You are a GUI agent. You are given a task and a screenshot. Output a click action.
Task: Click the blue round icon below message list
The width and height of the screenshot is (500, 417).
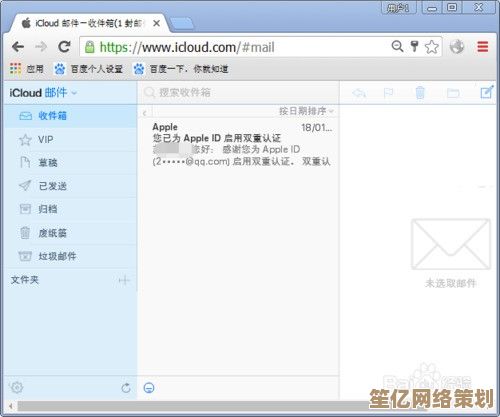[x=149, y=388]
